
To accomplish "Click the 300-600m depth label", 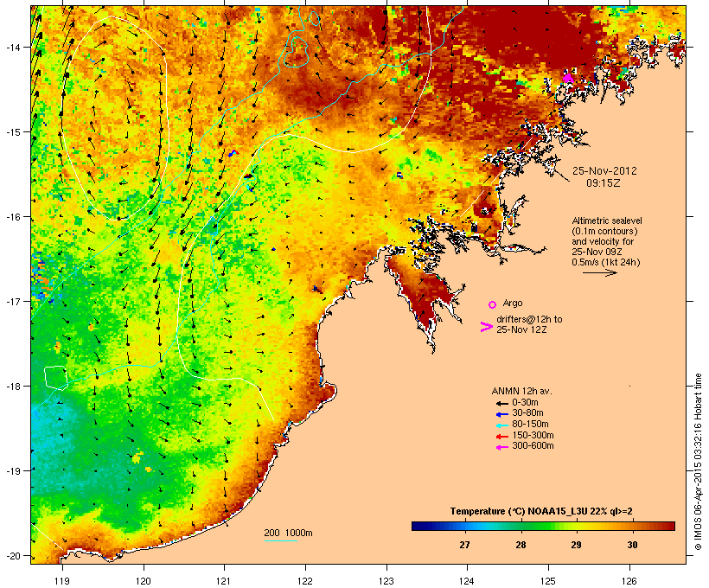I will click(533, 446).
